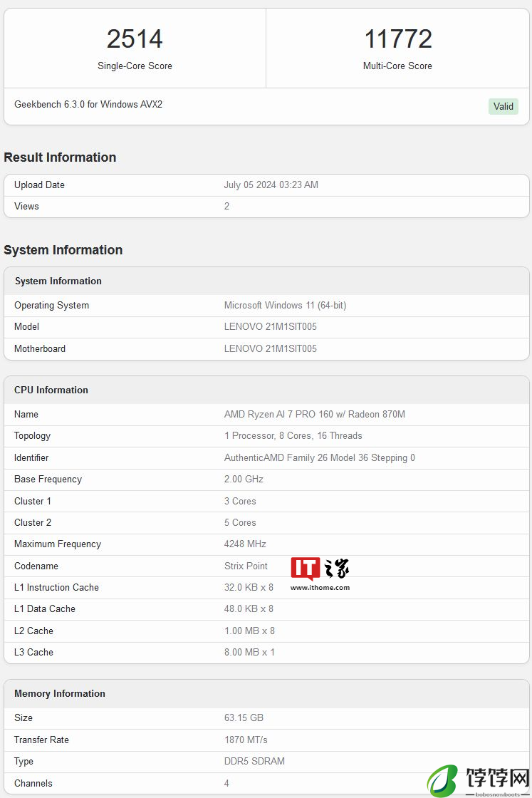The width and height of the screenshot is (532, 798).
Task: Click the single-core score 2514
Action: click(135, 38)
